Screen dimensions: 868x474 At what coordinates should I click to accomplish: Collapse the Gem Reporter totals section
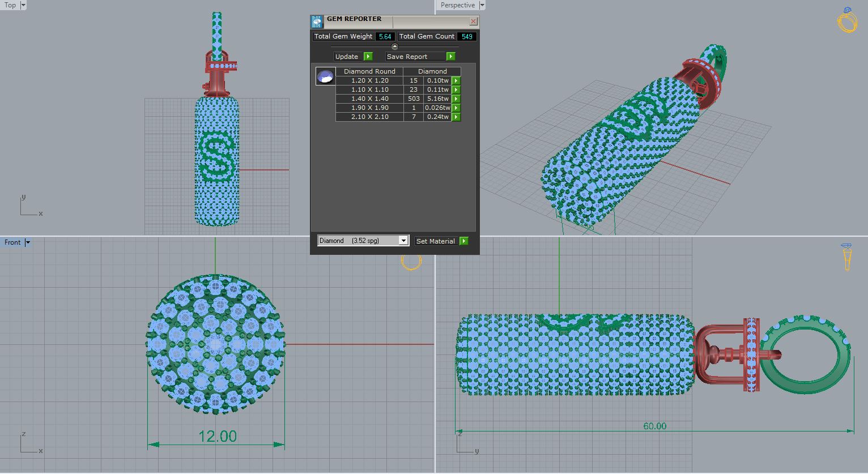(395, 47)
